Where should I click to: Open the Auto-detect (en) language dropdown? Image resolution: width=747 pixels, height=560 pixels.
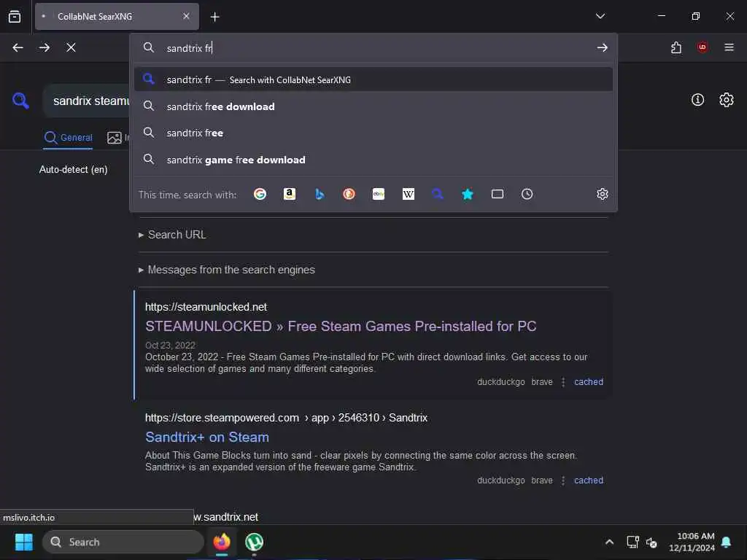tap(74, 169)
